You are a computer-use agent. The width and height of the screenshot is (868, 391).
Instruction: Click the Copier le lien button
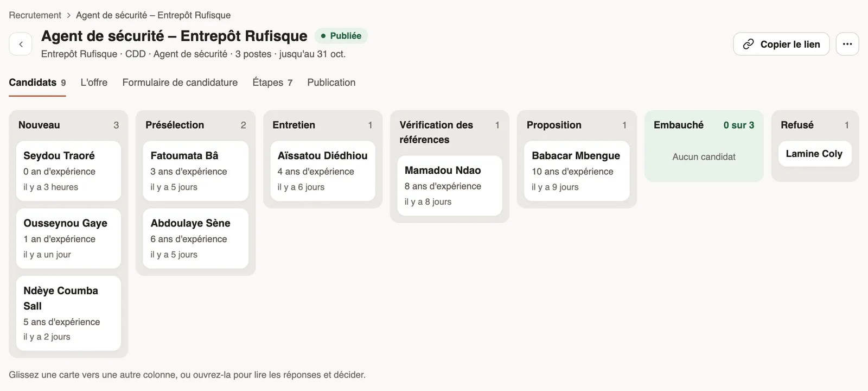[x=781, y=44]
